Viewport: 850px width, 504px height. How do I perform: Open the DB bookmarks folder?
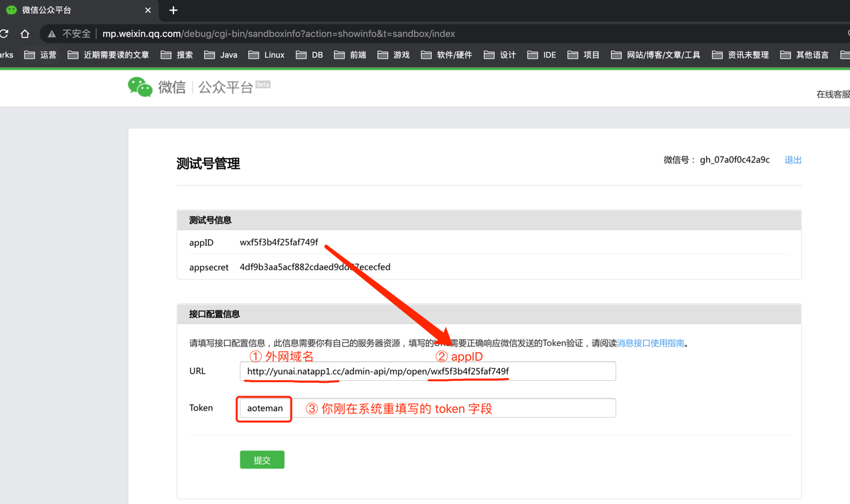[x=309, y=55]
